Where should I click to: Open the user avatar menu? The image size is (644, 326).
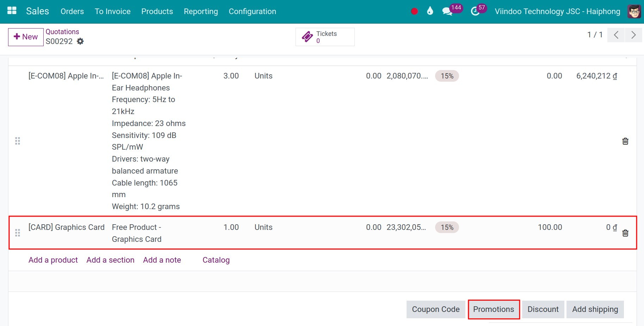tap(634, 12)
